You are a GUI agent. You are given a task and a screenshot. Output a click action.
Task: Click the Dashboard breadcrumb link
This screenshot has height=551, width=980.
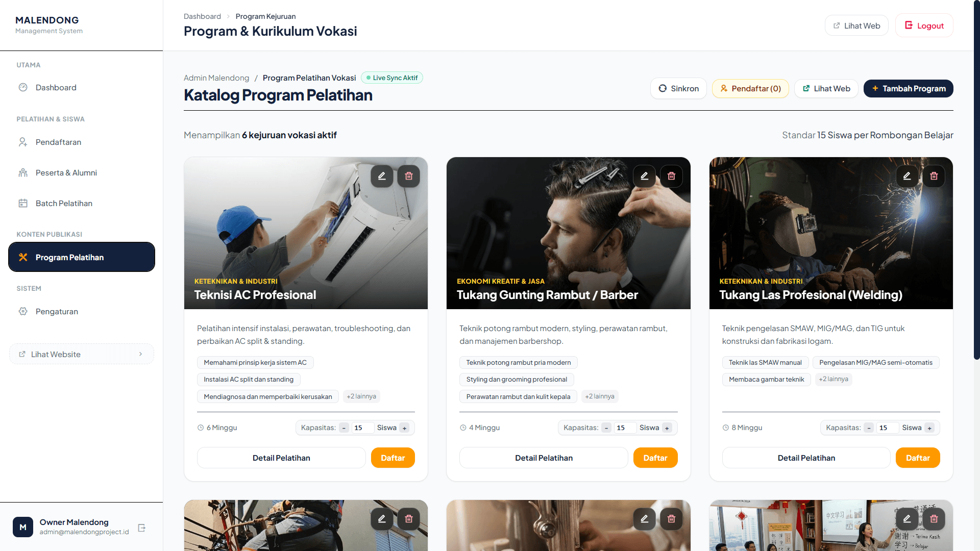tap(202, 16)
